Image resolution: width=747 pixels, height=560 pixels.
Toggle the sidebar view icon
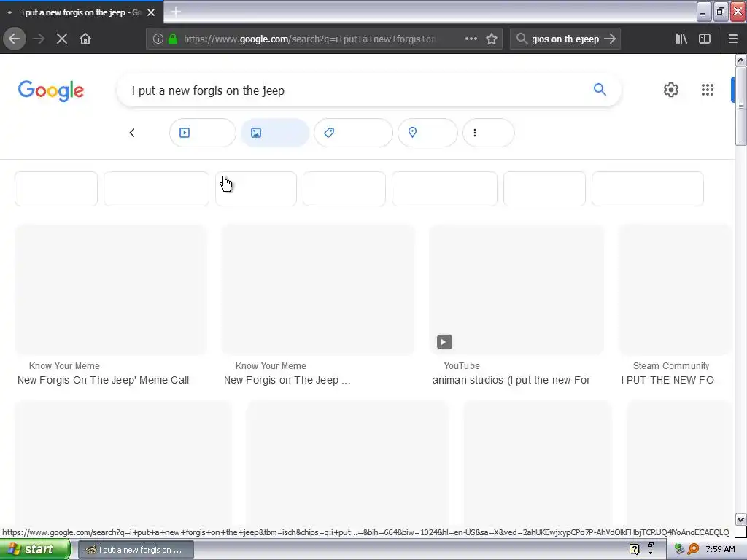pyautogui.click(x=705, y=39)
